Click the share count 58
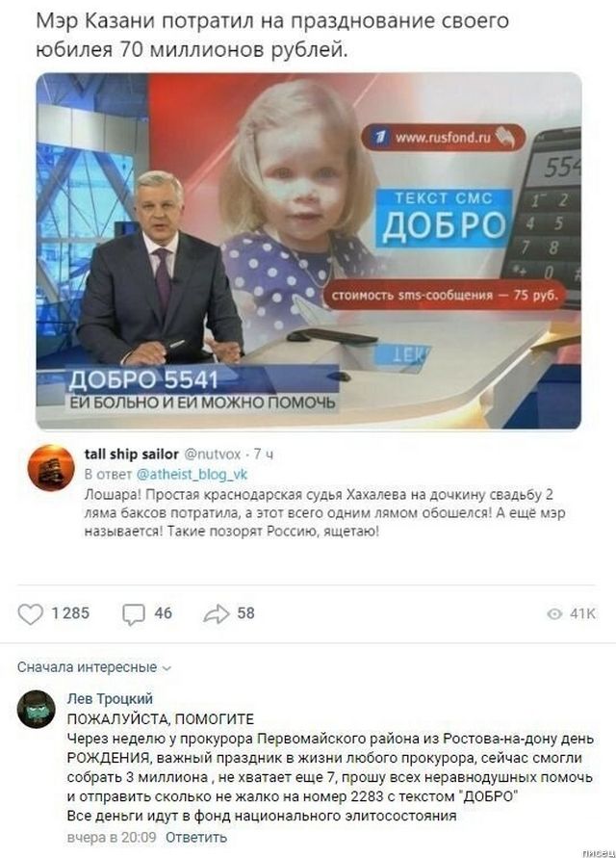The image size is (616, 858). click(x=246, y=613)
